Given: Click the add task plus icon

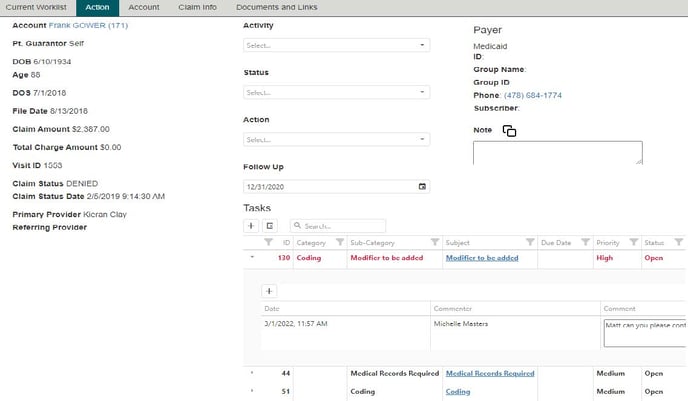Looking at the screenshot, I should (x=252, y=226).
